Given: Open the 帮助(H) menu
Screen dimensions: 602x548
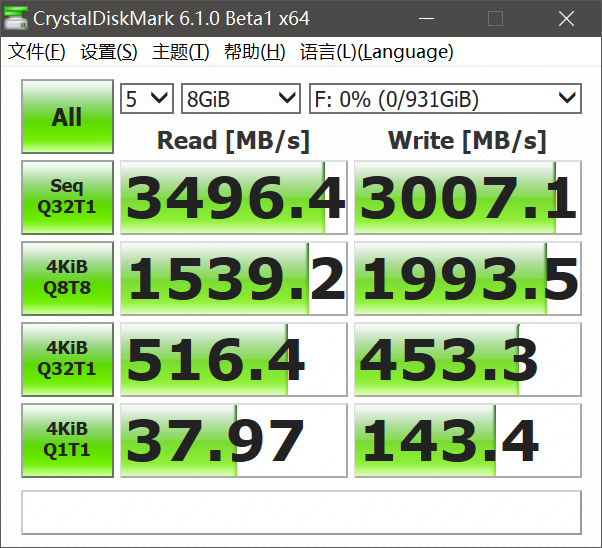Looking at the screenshot, I should pyautogui.click(x=255, y=52).
